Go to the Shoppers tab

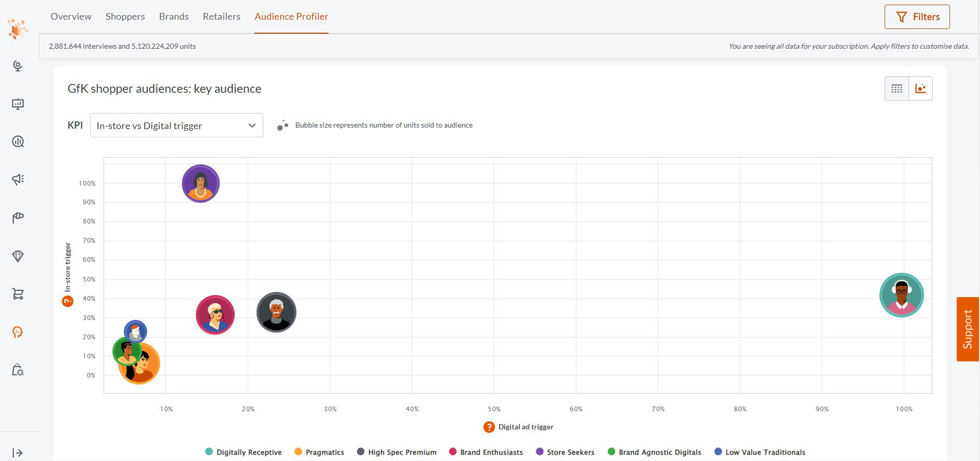click(125, 17)
